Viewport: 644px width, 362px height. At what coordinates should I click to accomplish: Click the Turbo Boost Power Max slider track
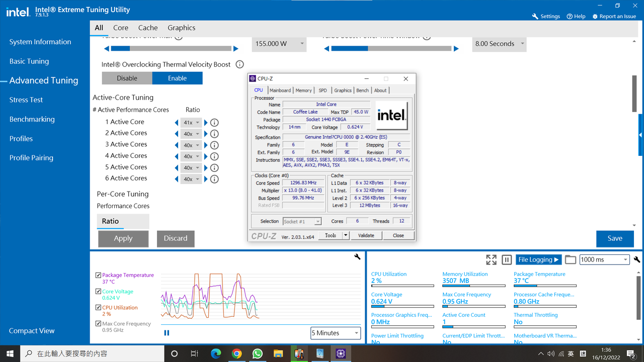[171, 49]
